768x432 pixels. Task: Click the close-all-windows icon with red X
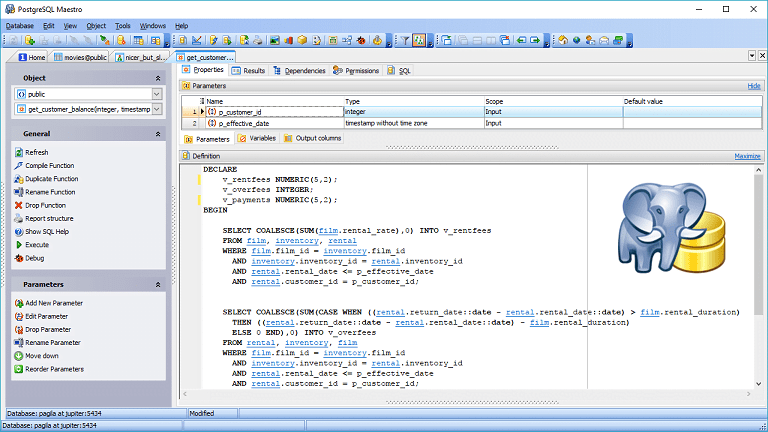(x=504, y=41)
